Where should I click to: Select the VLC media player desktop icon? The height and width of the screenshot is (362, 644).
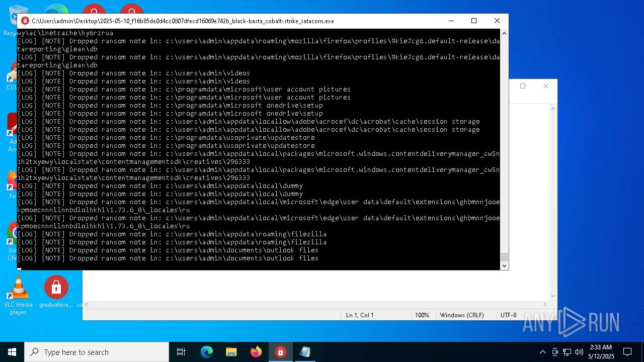pyautogui.click(x=18, y=296)
